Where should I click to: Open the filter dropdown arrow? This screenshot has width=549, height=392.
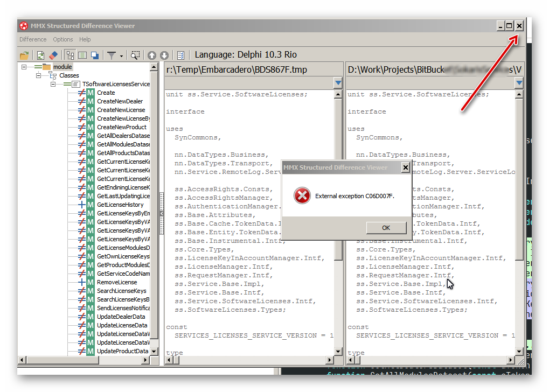pos(121,55)
